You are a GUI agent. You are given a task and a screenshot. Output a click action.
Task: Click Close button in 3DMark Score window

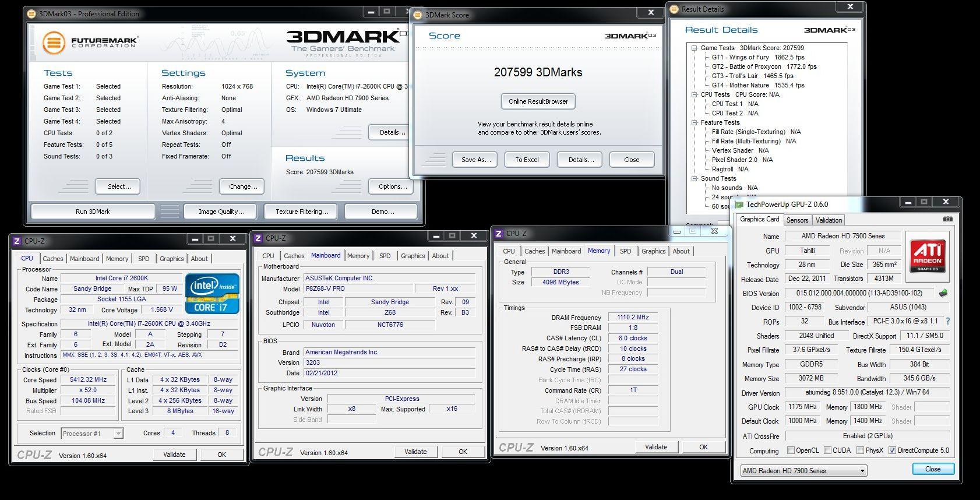tap(632, 160)
